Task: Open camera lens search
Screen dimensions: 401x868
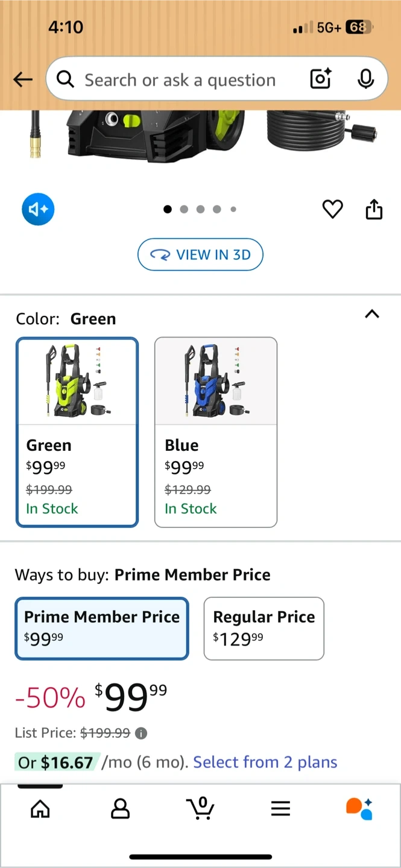Action: coord(320,79)
